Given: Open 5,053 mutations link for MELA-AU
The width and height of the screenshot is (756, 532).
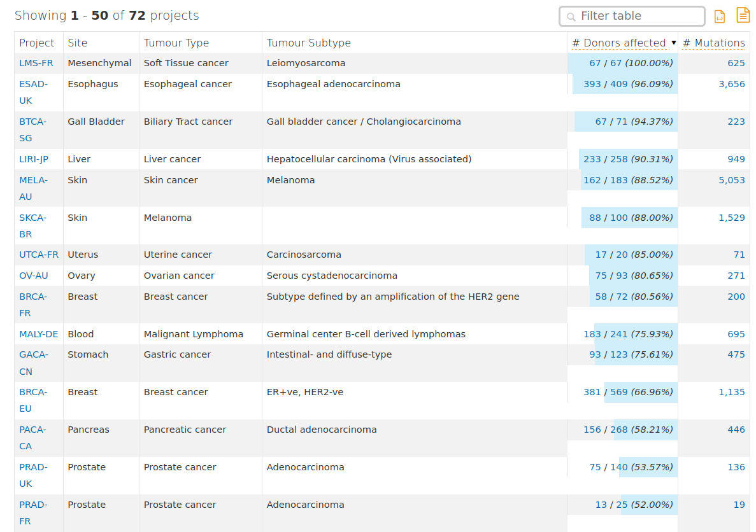Looking at the screenshot, I should [x=731, y=180].
